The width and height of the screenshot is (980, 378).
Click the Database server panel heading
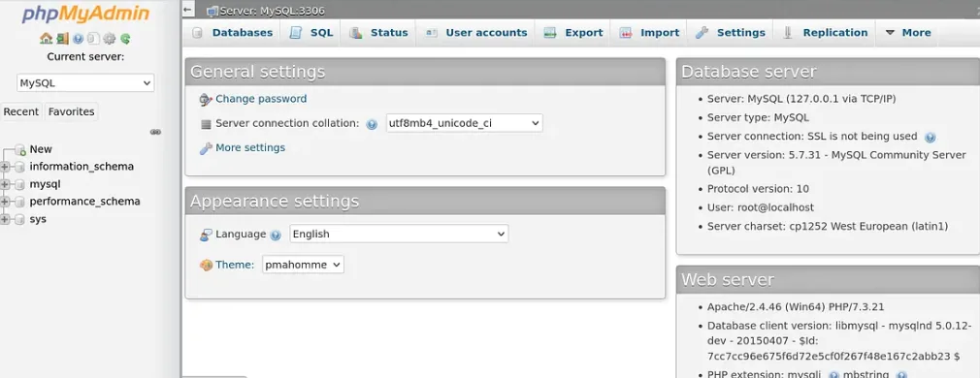click(828, 72)
